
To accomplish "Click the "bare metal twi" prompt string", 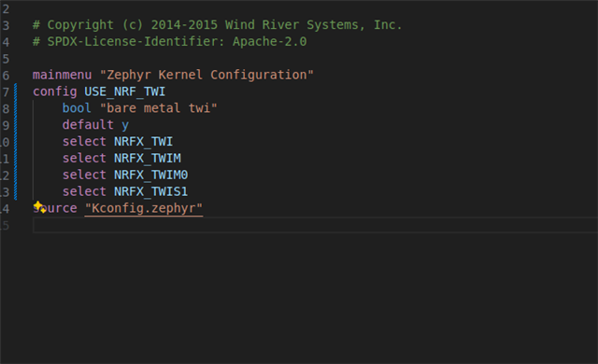I will click(x=158, y=108).
